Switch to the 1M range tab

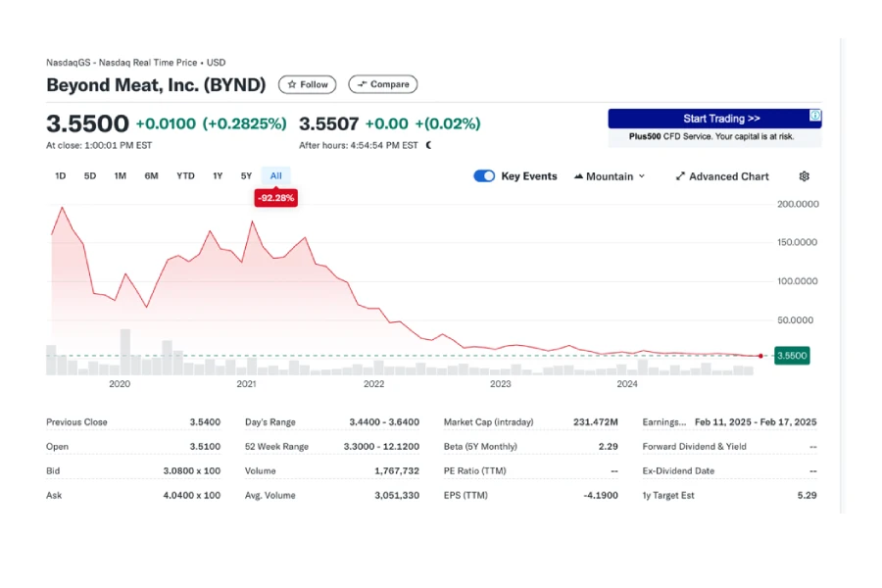[121, 176]
